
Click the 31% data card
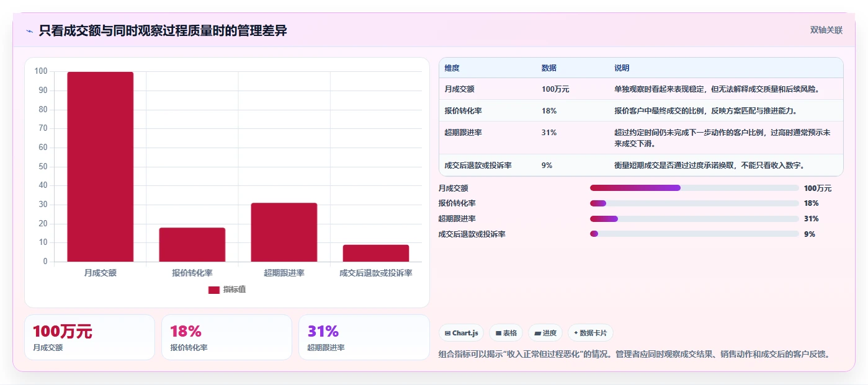364,337
